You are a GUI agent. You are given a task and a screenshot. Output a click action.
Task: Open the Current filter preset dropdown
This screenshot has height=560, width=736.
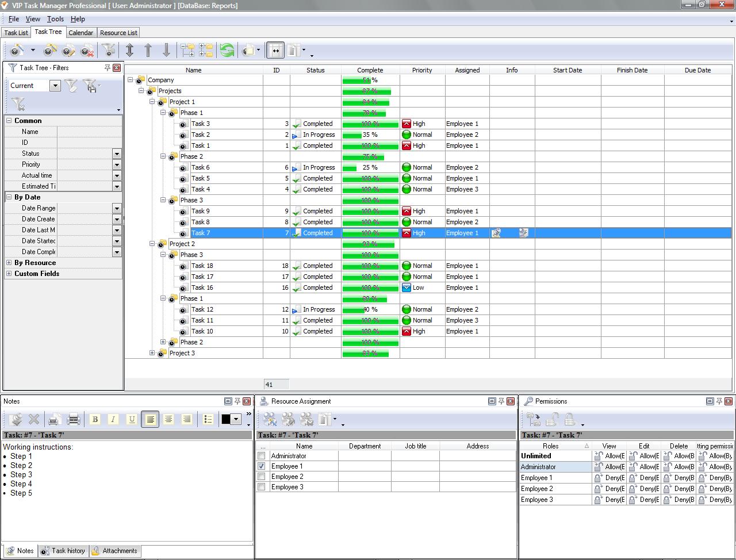click(55, 86)
